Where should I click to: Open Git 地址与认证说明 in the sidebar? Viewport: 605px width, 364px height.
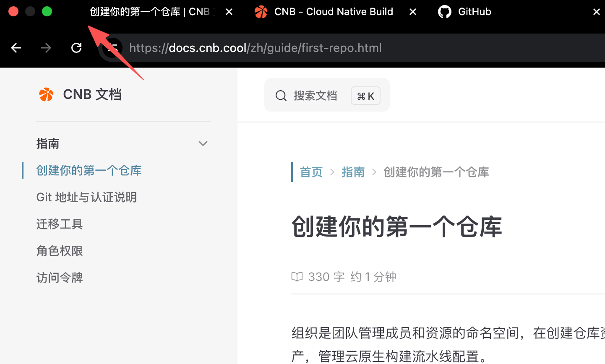[x=86, y=197]
